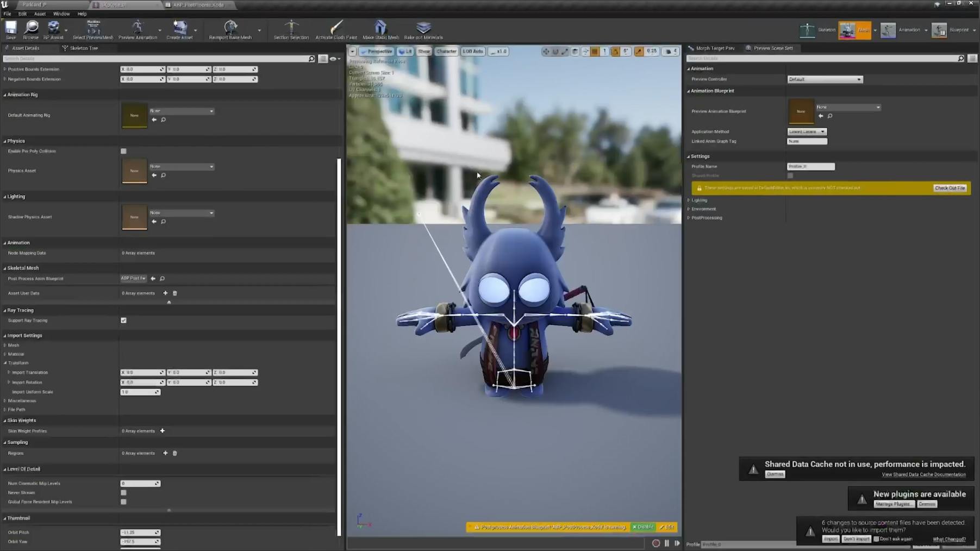Image resolution: width=980 pixels, height=551 pixels.
Task: Toggle Never Stream checkbox
Action: pos(123,492)
